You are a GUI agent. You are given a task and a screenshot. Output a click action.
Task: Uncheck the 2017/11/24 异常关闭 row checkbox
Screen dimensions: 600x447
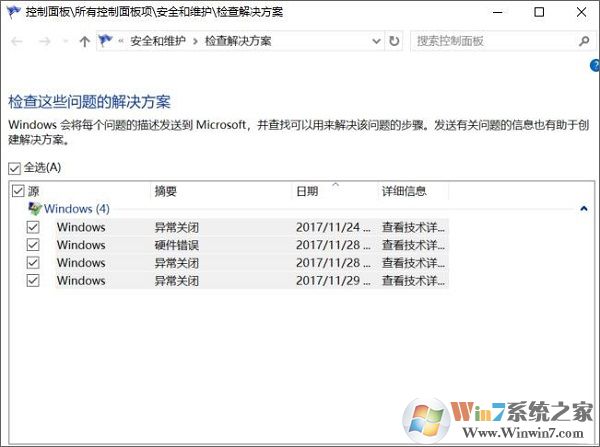(33, 227)
